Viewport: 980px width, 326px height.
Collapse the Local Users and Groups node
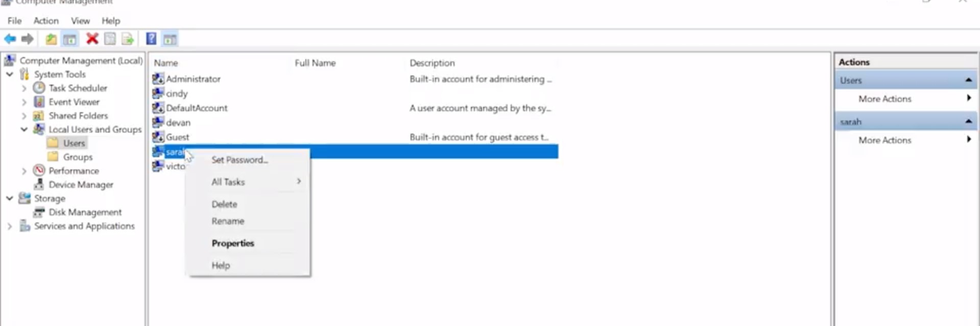[24, 130]
